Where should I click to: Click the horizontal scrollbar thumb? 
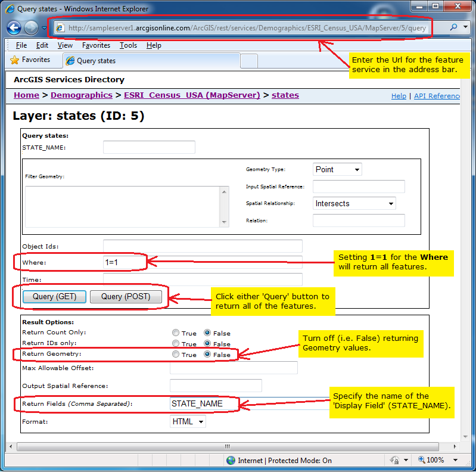[x=228, y=446]
